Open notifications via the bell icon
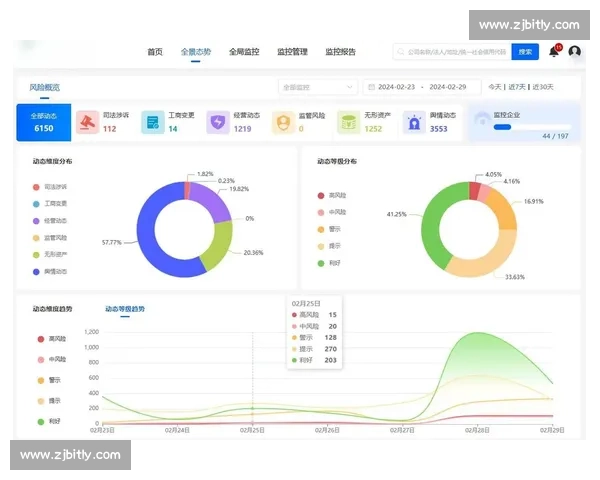This screenshot has width=600, height=480. point(554,51)
